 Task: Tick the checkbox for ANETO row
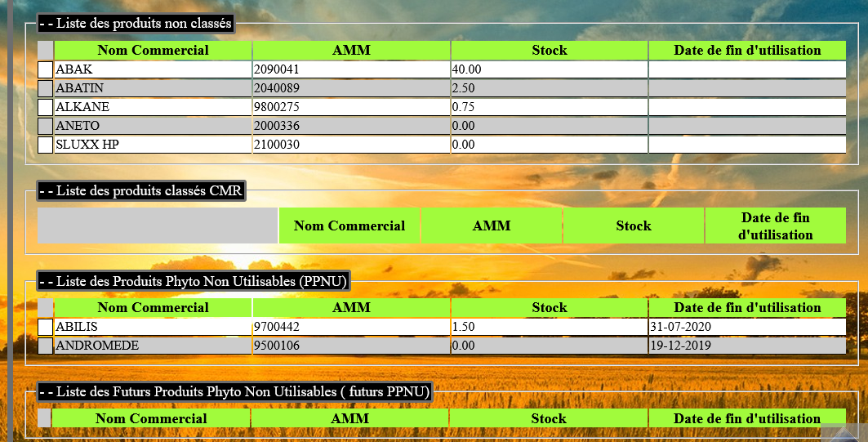coord(46,126)
